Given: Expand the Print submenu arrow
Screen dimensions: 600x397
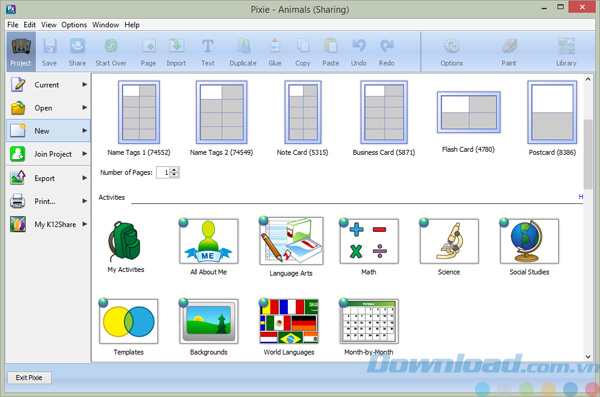Looking at the screenshot, I should coord(85,201).
